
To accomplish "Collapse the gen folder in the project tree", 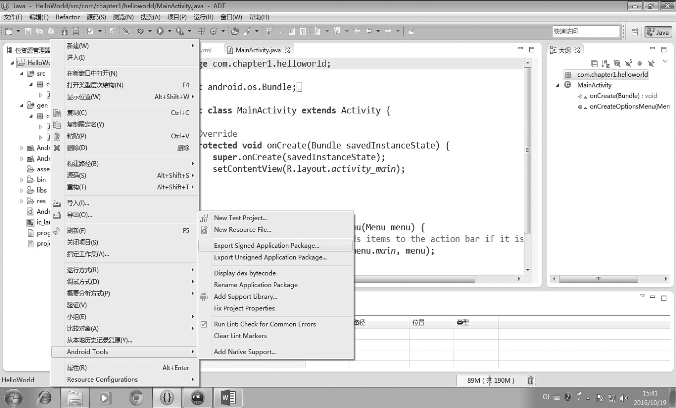I will click(22, 105).
